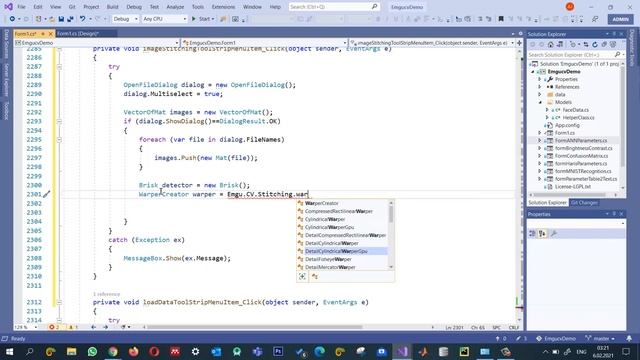Screen dimensions: 640x360
Task: Select FaceData.cs in Solution Explorer
Action: (x=576, y=110)
